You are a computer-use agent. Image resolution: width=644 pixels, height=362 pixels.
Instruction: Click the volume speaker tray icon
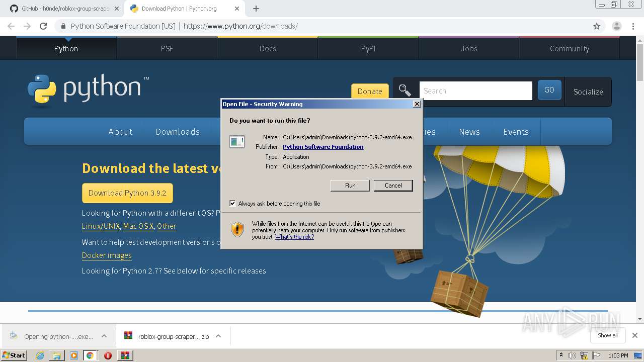572,355
